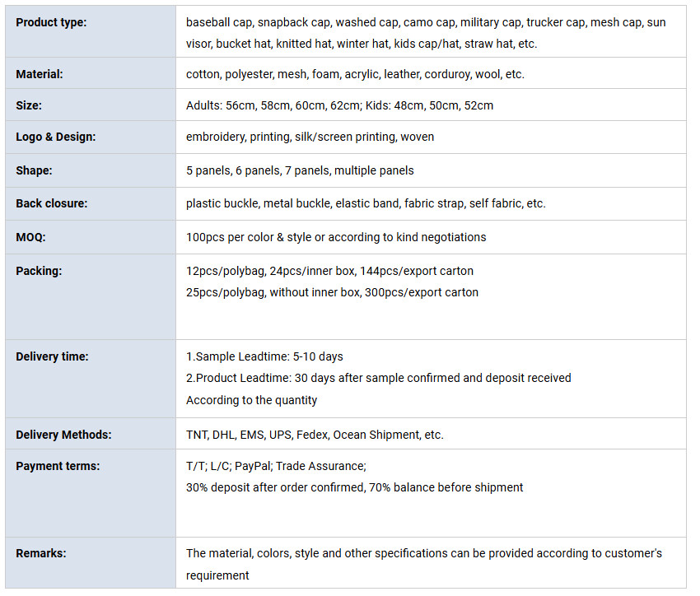Click the plastic buckle closure options text
The width and height of the screenshot is (700, 596).
(x=366, y=203)
